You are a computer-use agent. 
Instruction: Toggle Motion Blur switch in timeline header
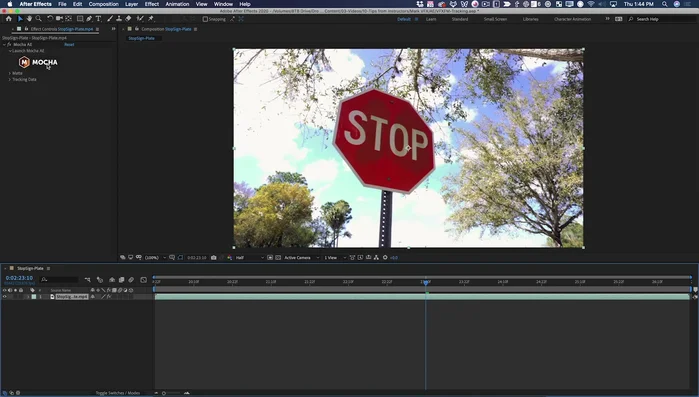(x=131, y=280)
